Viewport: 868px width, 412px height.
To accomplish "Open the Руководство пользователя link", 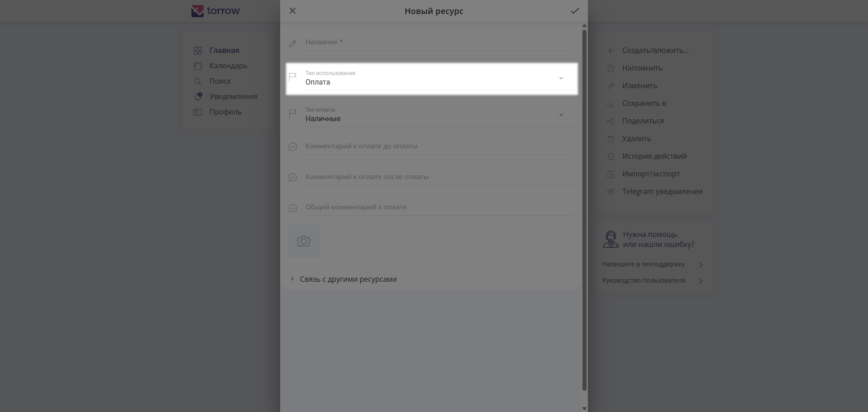I will coord(644,280).
